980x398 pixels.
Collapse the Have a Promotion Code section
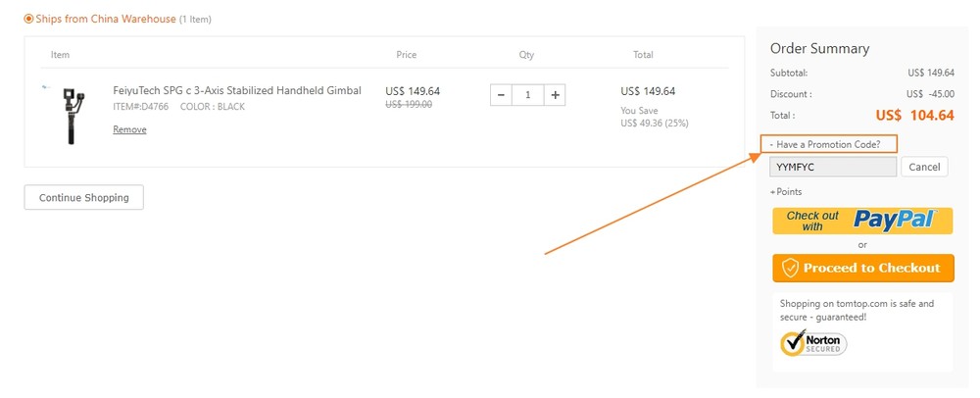[829, 144]
